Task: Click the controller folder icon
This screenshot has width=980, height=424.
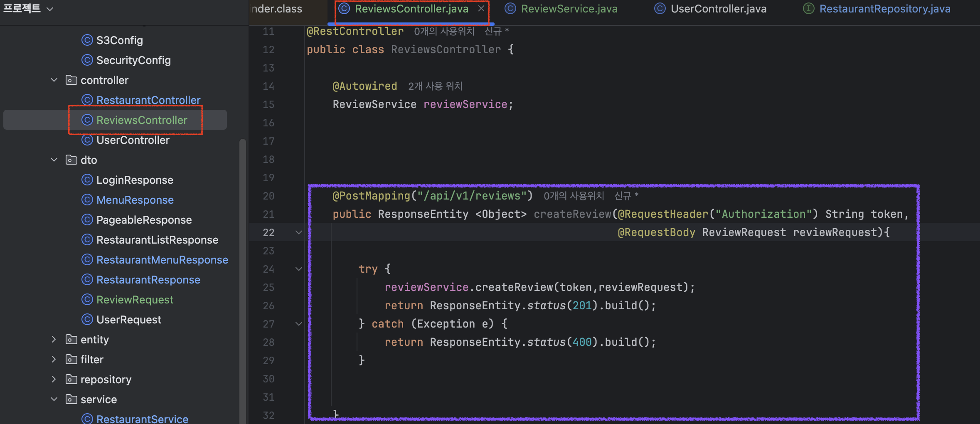Action: (71, 80)
